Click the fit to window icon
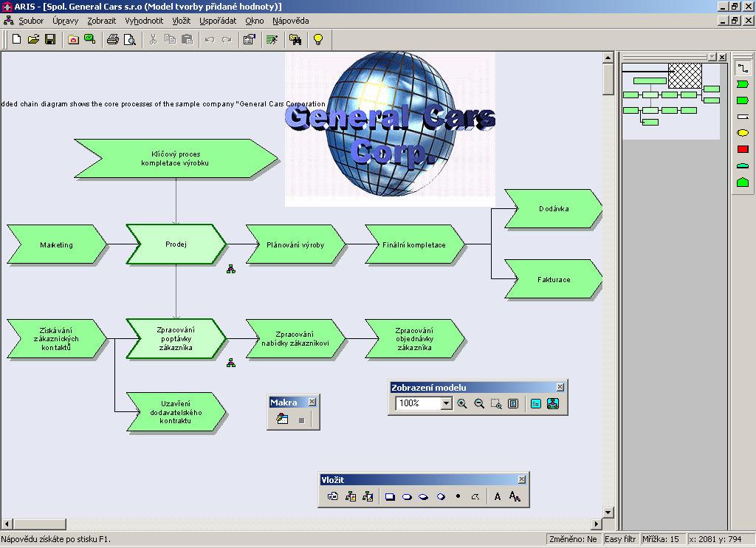Viewport: 756px width, 548px height. (513, 404)
